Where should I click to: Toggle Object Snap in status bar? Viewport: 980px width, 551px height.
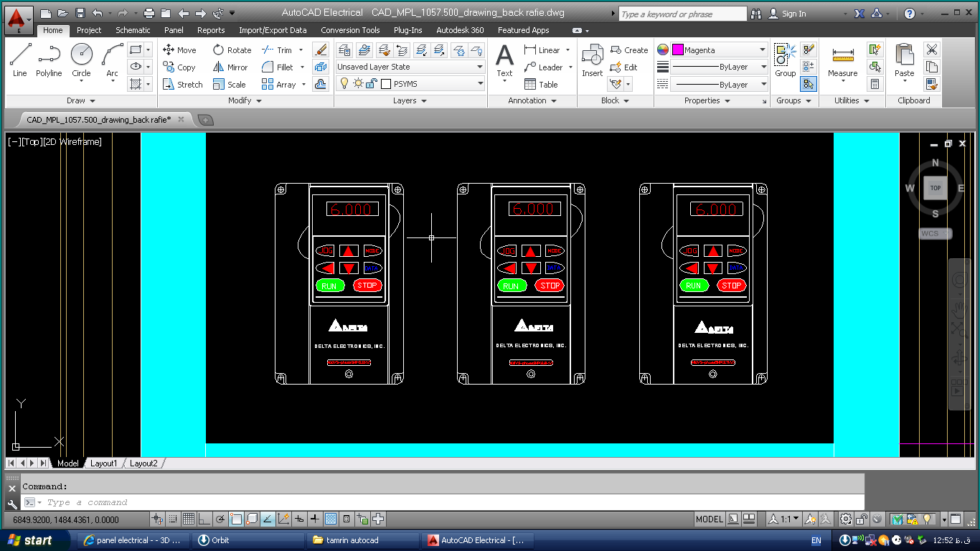(x=236, y=519)
